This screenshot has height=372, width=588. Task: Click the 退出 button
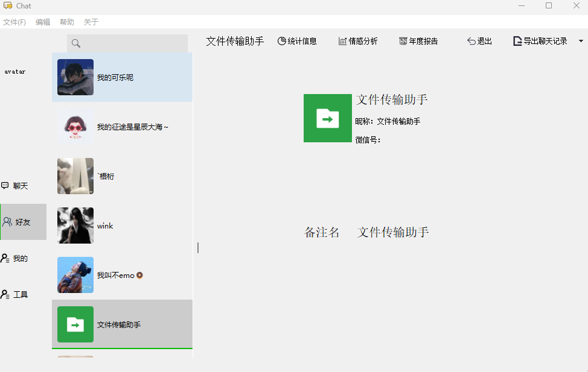coord(479,41)
